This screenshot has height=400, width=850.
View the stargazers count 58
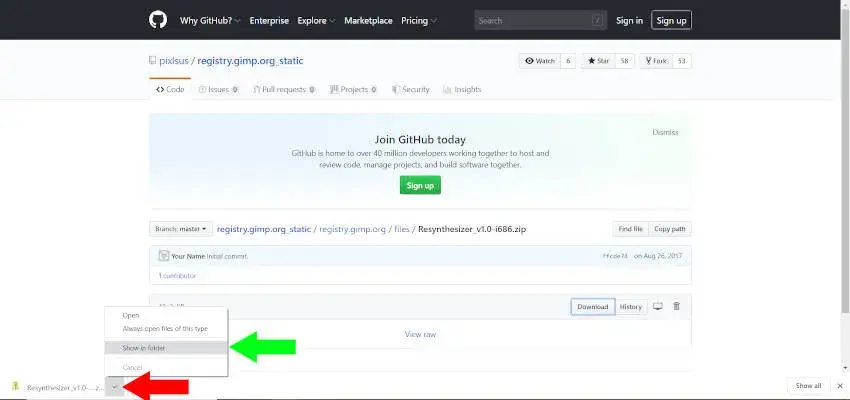click(624, 61)
